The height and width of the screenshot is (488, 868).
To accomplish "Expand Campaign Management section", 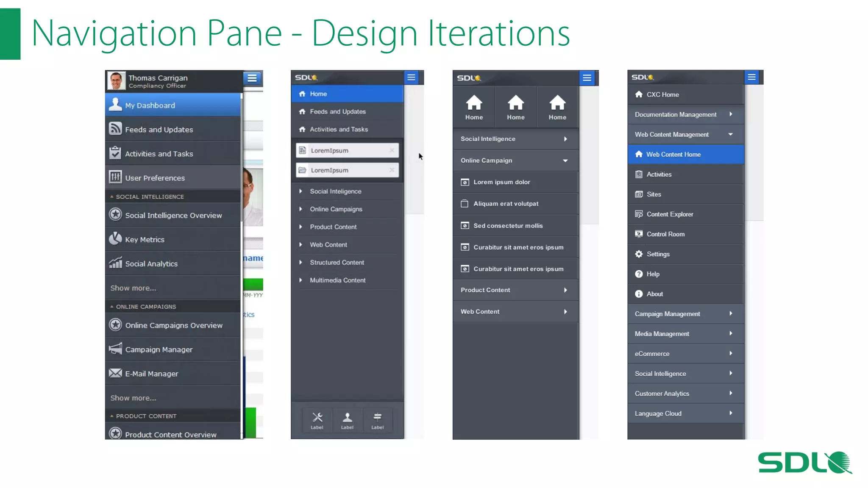I will pyautogui.click(x=686, y=314).
